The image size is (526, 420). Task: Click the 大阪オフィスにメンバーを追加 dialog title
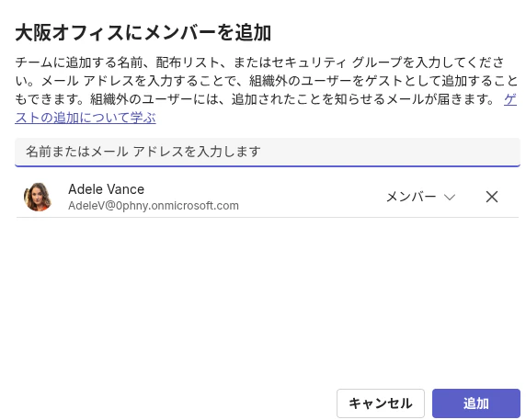click(143, 33)
